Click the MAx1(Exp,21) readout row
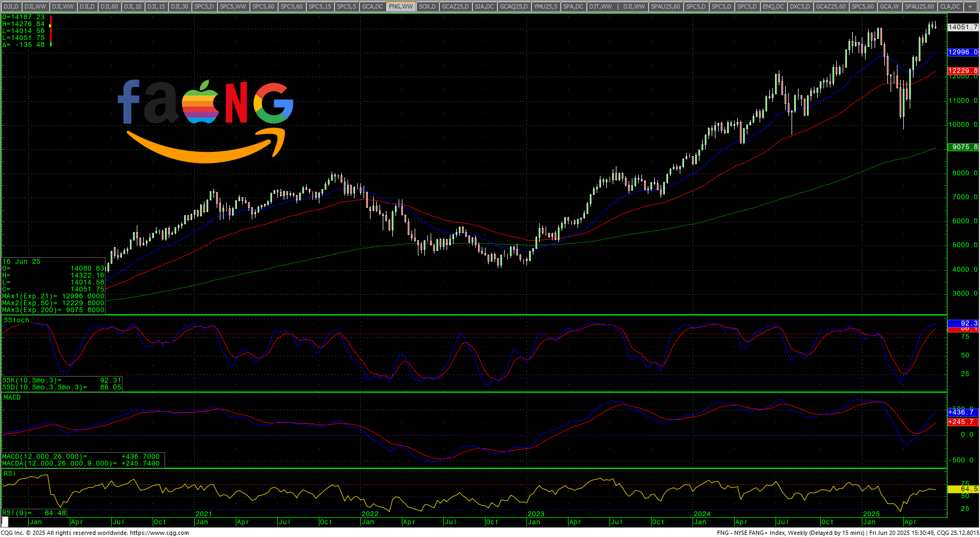The width and height of the screenshot is (980, 537). pyautogui.click(x=53, y=296)
